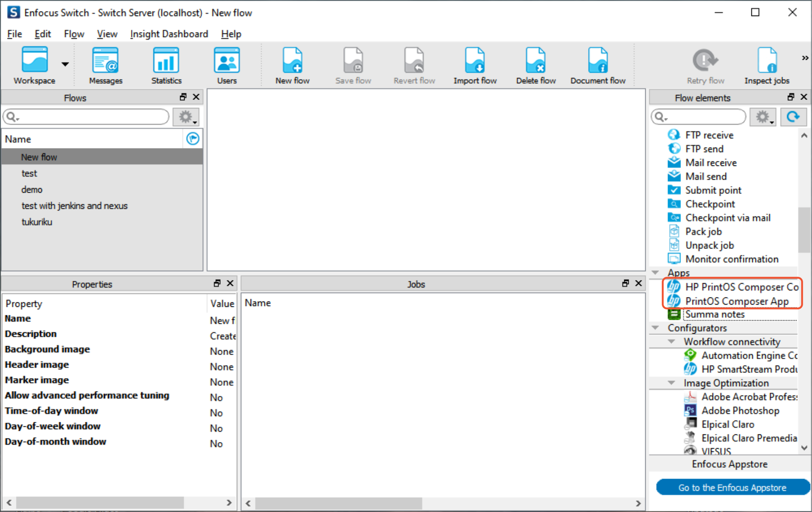812x512 pixels.
Task: Click the Delete flow toolbar icon
Action: coord(536,65)
